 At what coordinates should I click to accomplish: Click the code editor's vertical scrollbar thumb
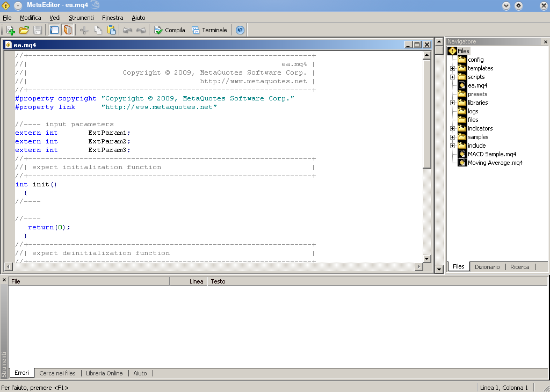[x=426, y=114]
